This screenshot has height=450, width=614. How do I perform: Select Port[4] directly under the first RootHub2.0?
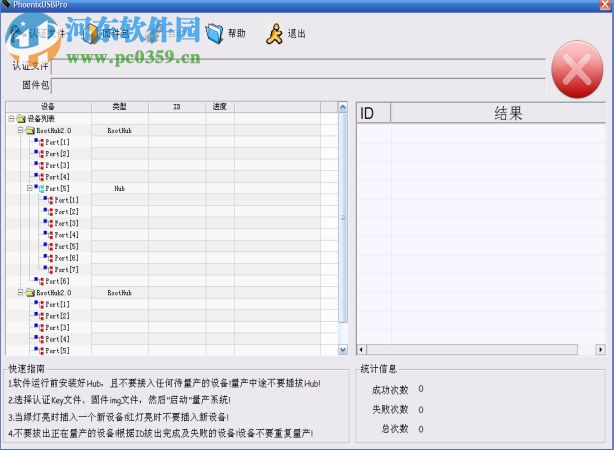click(57, 177)
